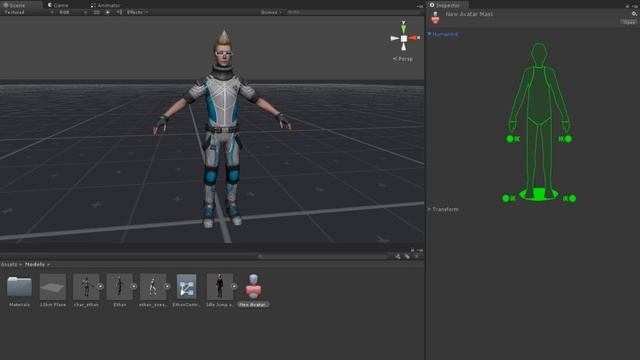Toggle the Persp projection label
Viewport: 640px width, 360px height.
[x=403, y=59]
